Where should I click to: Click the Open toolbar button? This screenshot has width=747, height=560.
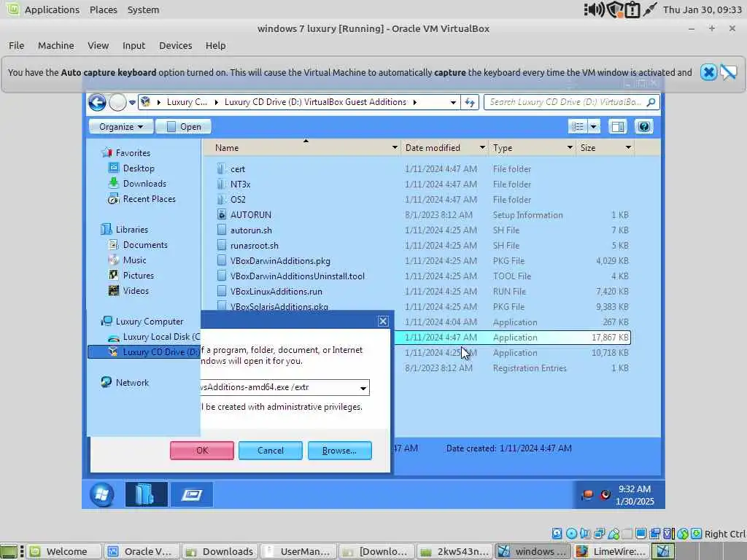coord(183,127)
